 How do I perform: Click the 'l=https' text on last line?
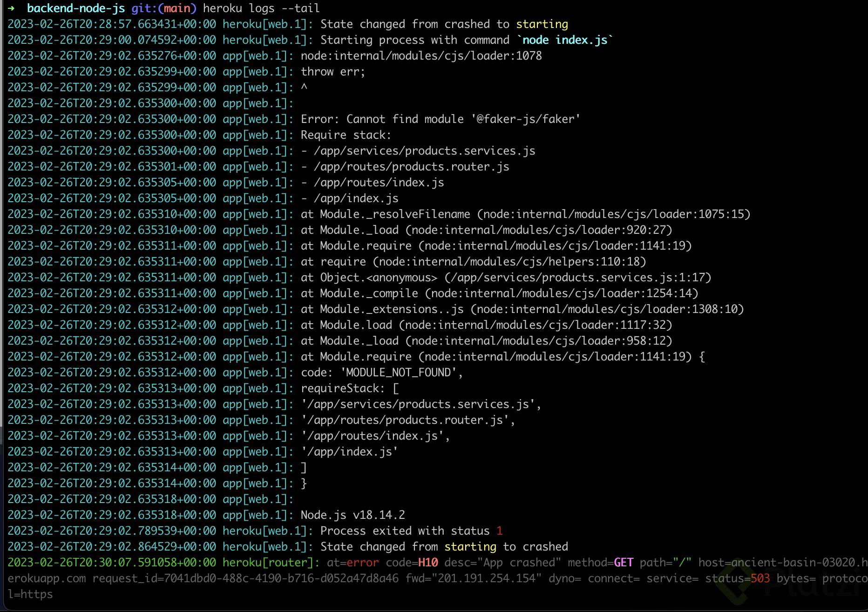(30, 594)
